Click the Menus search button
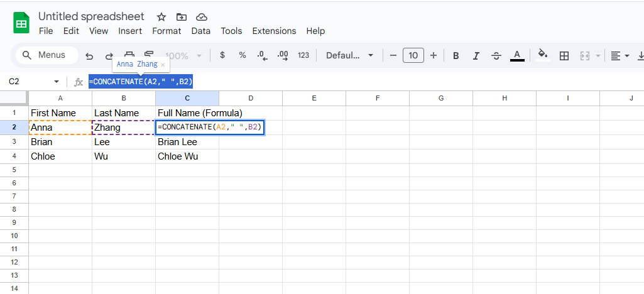The image size is (644, 294). 45,55
